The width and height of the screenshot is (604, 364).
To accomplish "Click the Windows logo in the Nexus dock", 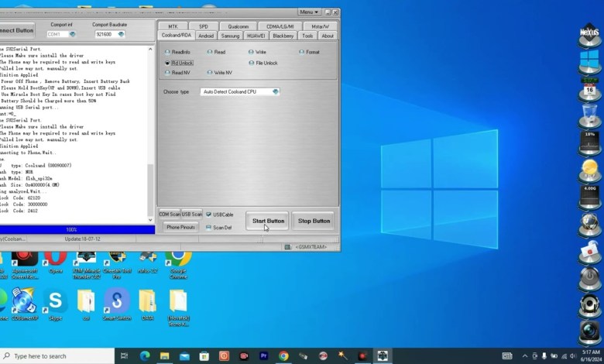I will [x=589, y=62].
